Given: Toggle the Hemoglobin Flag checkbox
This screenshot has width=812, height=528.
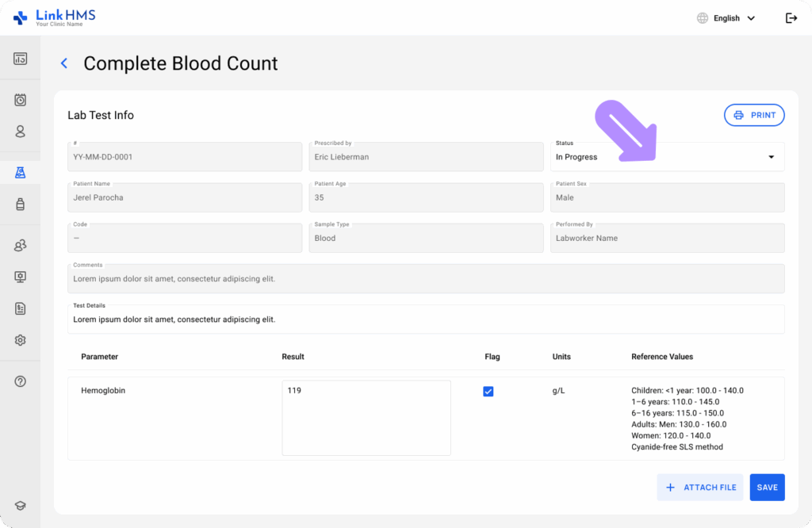Looking at the screenshot, I should [x=488, y=392].
